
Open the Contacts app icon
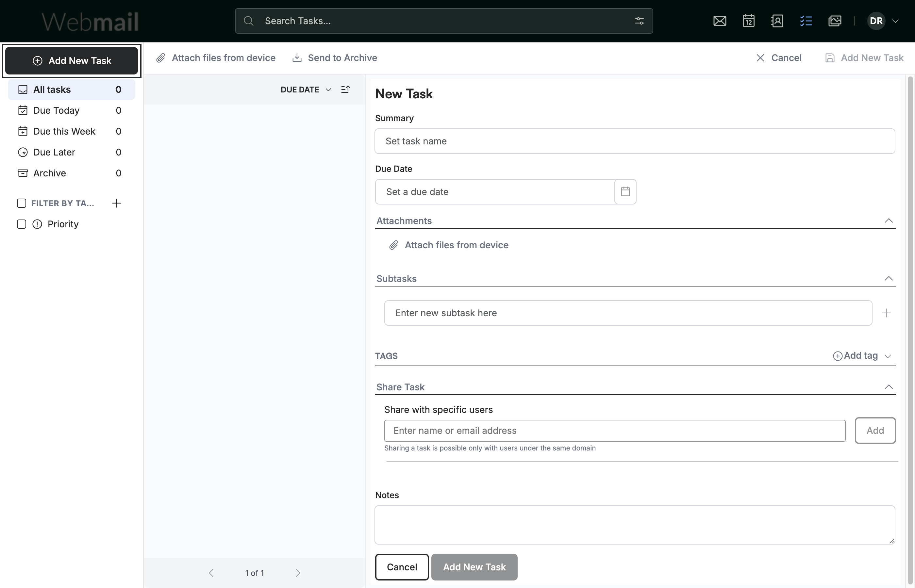777,21
